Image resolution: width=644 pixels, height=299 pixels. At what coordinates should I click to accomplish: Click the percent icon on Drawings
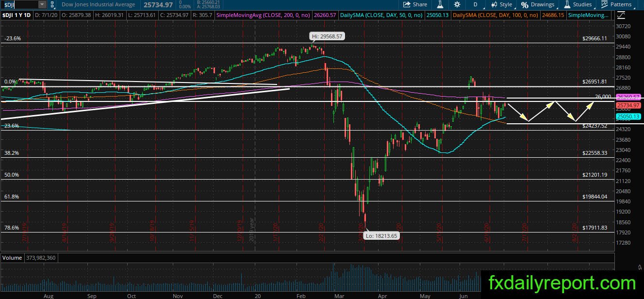pos(525,4)
